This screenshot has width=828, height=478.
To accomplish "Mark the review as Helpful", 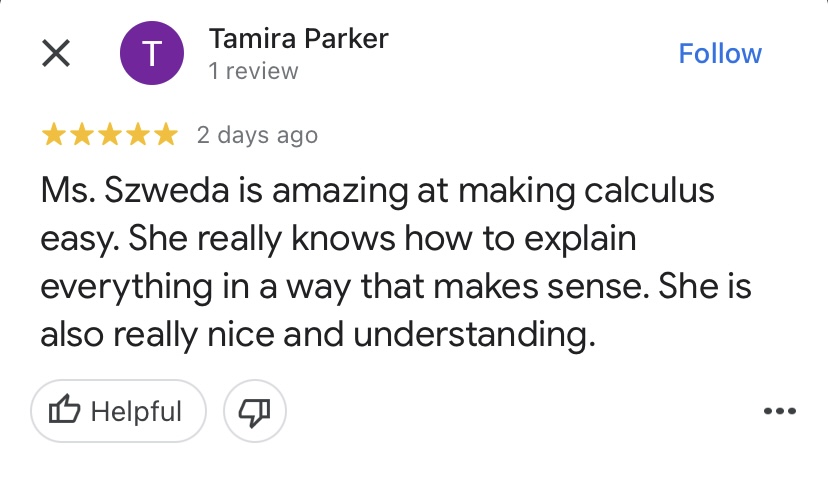I will [118, 411].
